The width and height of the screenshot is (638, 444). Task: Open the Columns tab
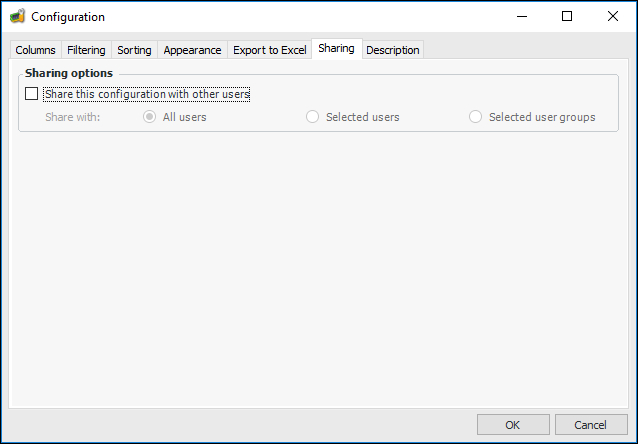[35, 50]
